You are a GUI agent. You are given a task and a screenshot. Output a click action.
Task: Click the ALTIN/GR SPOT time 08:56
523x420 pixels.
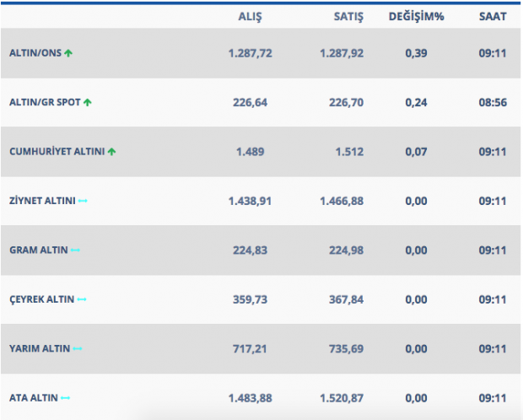click(x=492, y=103)
